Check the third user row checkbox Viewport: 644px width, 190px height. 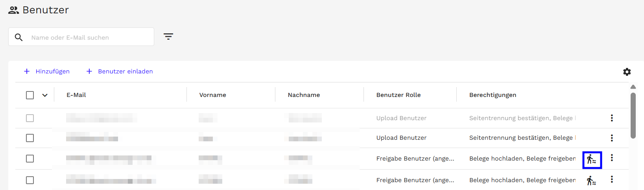[x=30, y=159]
